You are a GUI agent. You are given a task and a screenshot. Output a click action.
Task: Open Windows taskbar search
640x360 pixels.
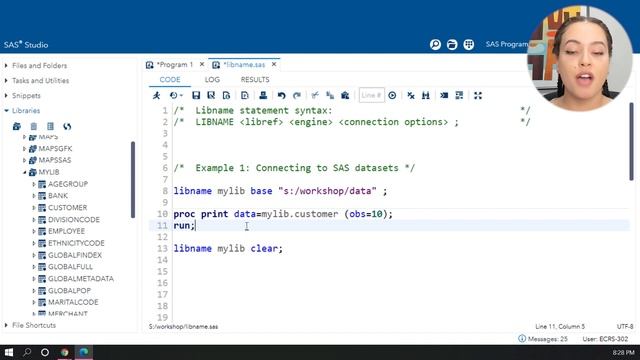(x=27, y=352)
